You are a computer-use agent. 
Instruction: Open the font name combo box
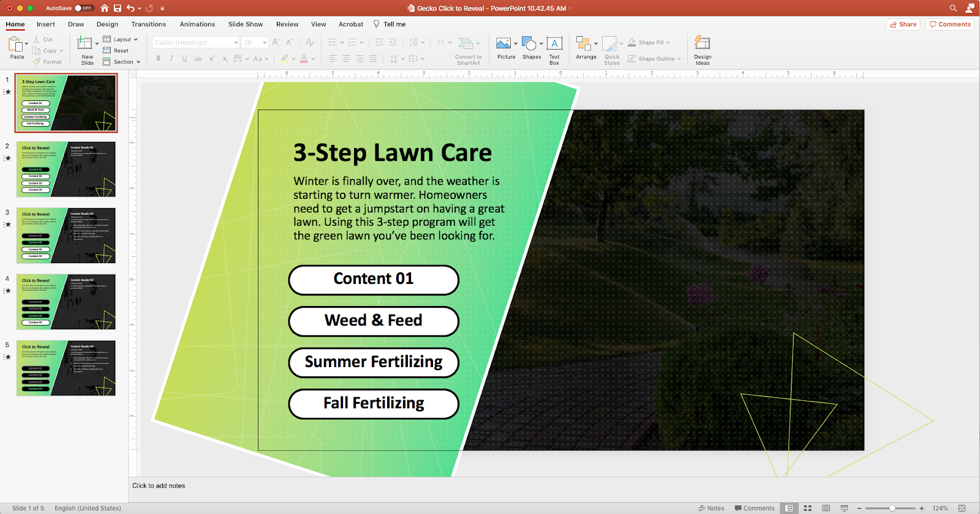[x=196, y=43]
